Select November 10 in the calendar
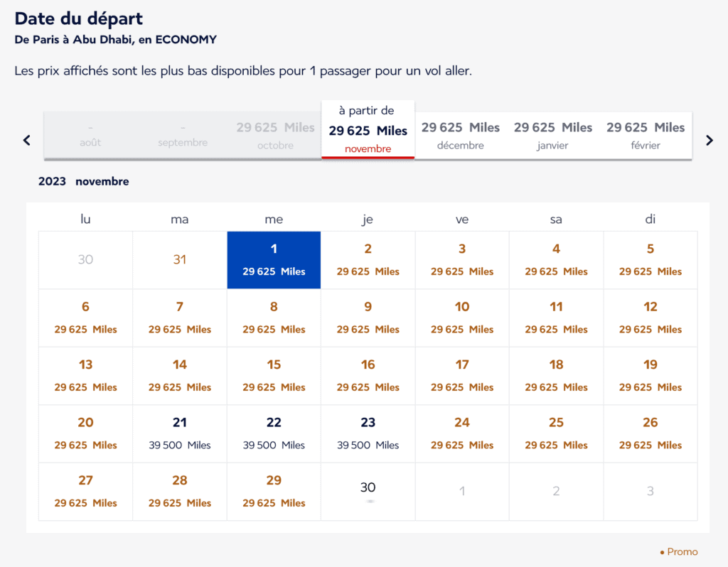This screenshot has width=728, height=567. pyautogui.click(x=462, y=318)
